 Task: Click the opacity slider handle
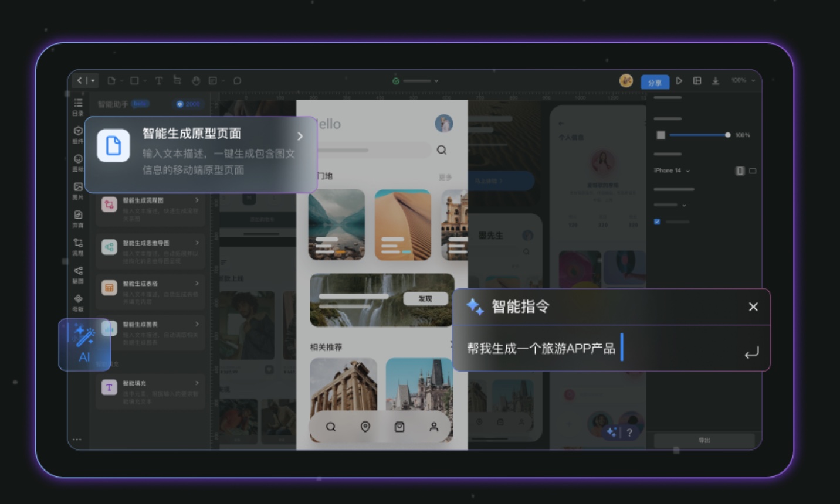727,135
